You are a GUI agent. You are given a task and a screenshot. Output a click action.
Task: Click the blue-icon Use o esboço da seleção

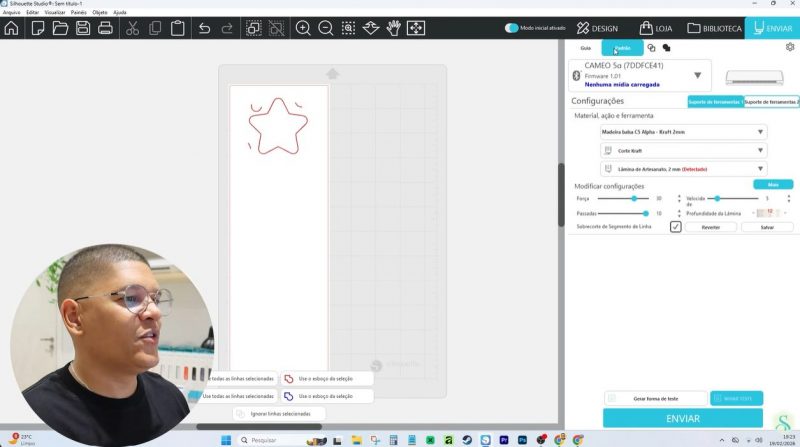(x=327, y=396)
